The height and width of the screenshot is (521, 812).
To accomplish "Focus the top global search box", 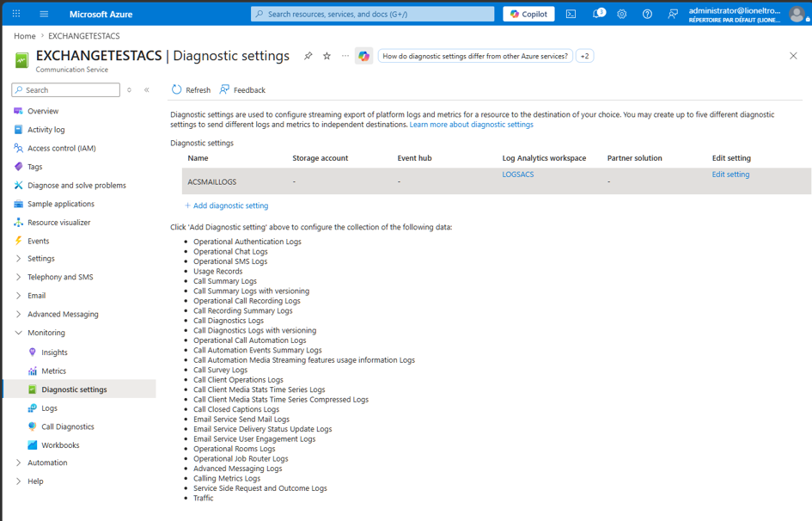I will pos(373,14).
